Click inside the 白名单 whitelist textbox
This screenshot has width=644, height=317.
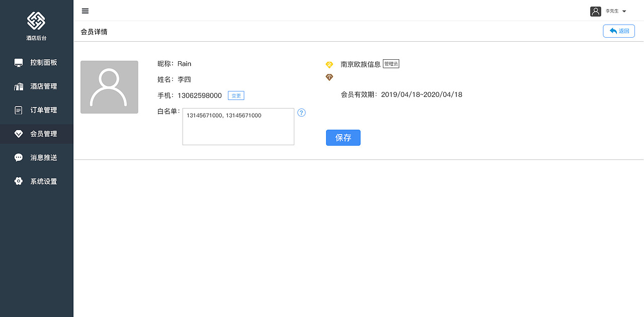pyautogui.click(x=238, y=126)
